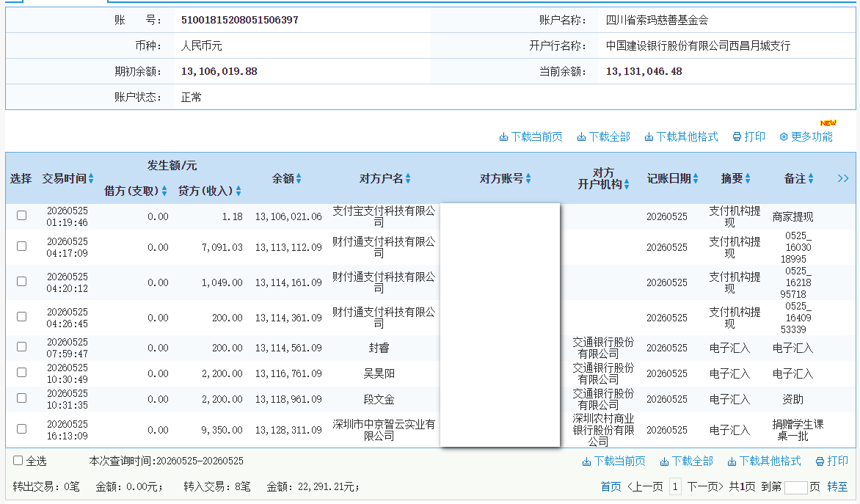The width and height of the screenshot is (860, 504).
Task: Check the 16:13:09 transaction row checkbox
Action: [x=21, y=429]
